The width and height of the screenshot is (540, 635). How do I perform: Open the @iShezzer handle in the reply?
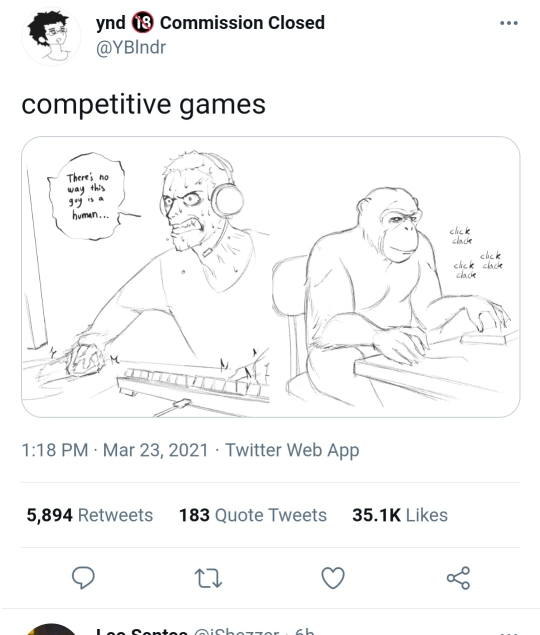click(236, 631)
